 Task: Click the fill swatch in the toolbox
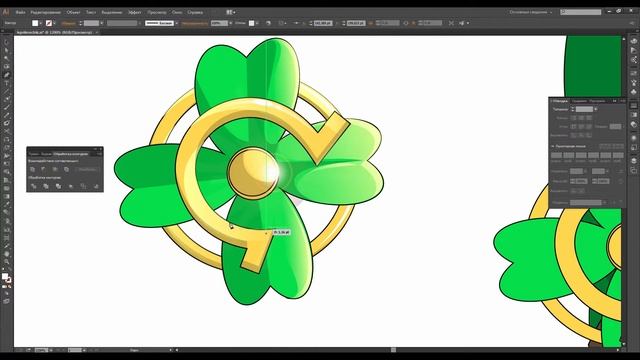click(x=5, y=276)
